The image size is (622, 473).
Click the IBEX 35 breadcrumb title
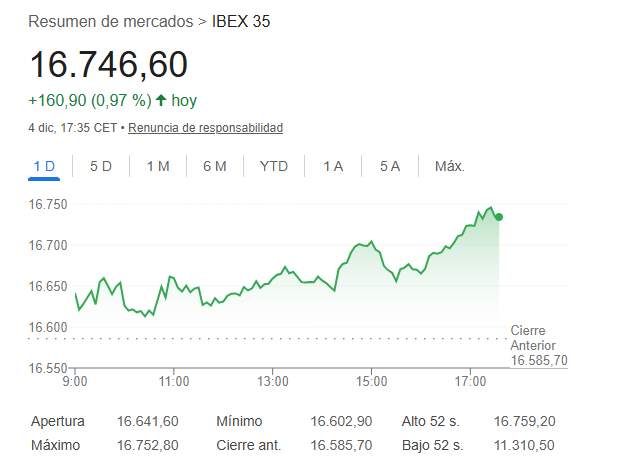(x=241, y=21)
